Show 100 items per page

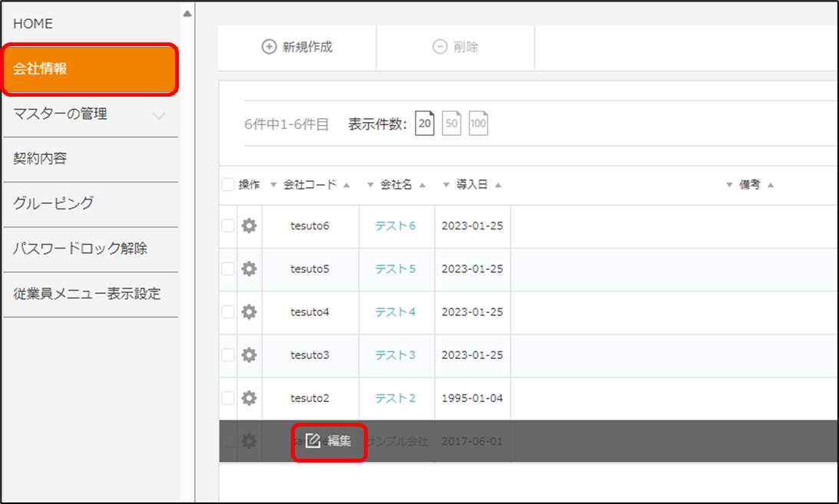pos(478,124)
